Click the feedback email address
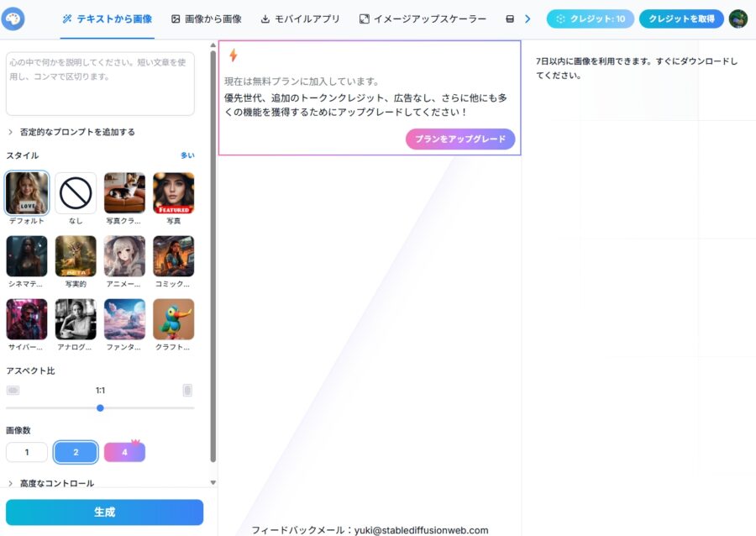Screen dimensions: 756x536 click(x=422, y=530)
